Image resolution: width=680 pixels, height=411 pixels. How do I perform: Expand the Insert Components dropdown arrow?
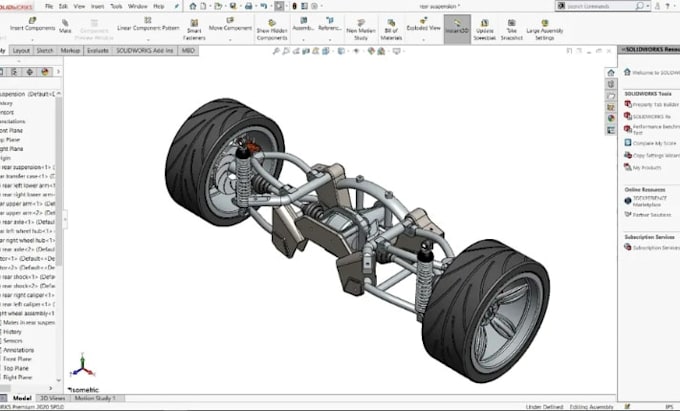coord(33,39)
